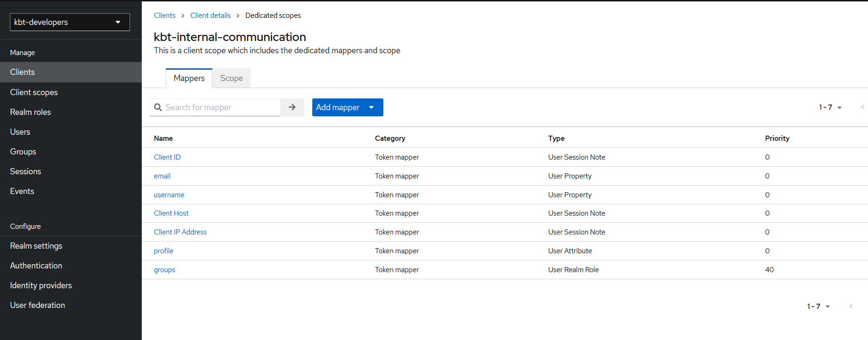Screen dimensions: 868x340
Task: Click User Session Note in Client Host row
Action: pos(576,213)
